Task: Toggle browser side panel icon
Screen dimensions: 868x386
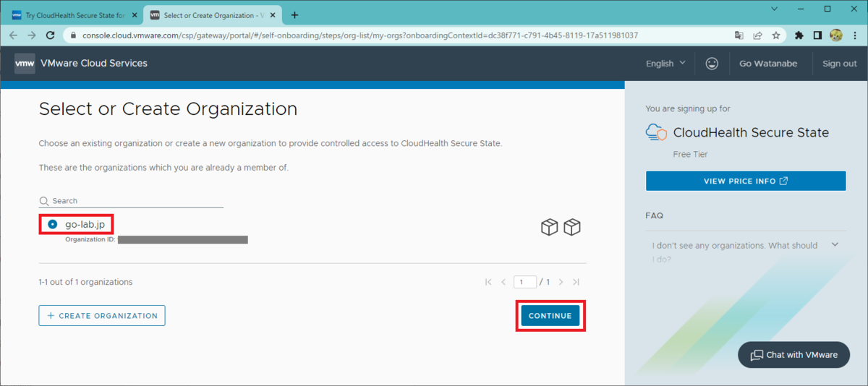Action: pyautogui.click(x=817, y=35)
